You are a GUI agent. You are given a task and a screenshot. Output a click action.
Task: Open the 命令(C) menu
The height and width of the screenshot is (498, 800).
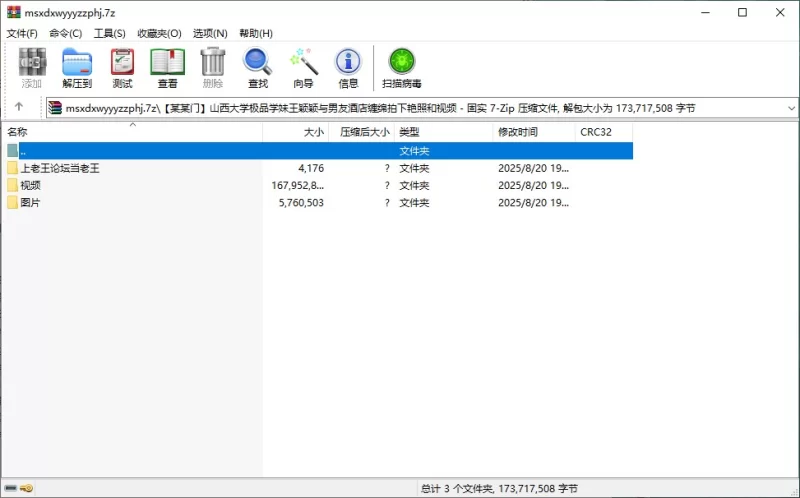click(65, 34)
